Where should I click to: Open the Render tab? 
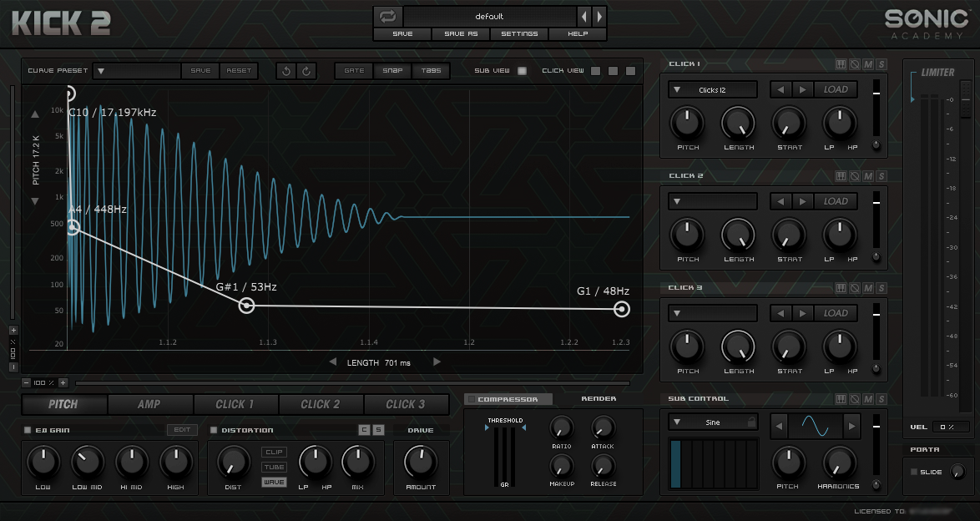coord(599,398)
